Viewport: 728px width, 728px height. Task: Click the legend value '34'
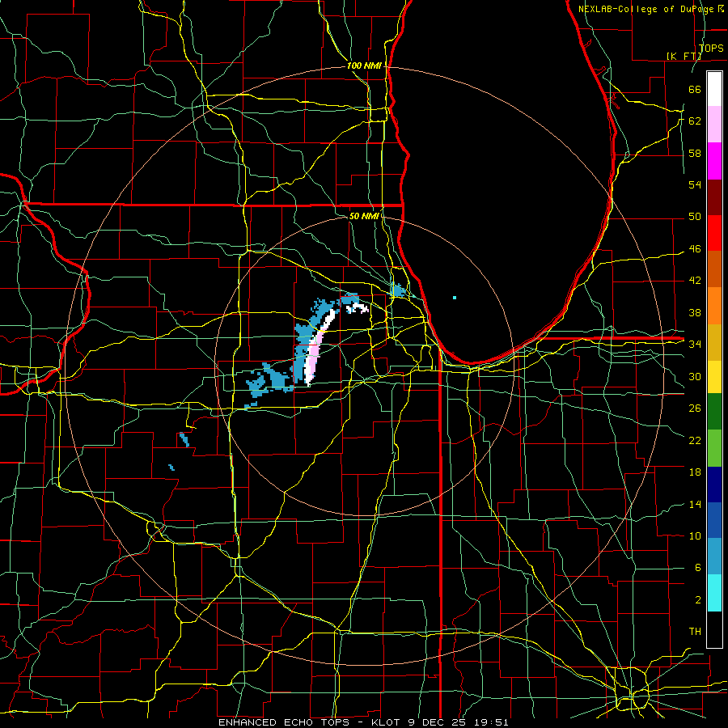695,345
